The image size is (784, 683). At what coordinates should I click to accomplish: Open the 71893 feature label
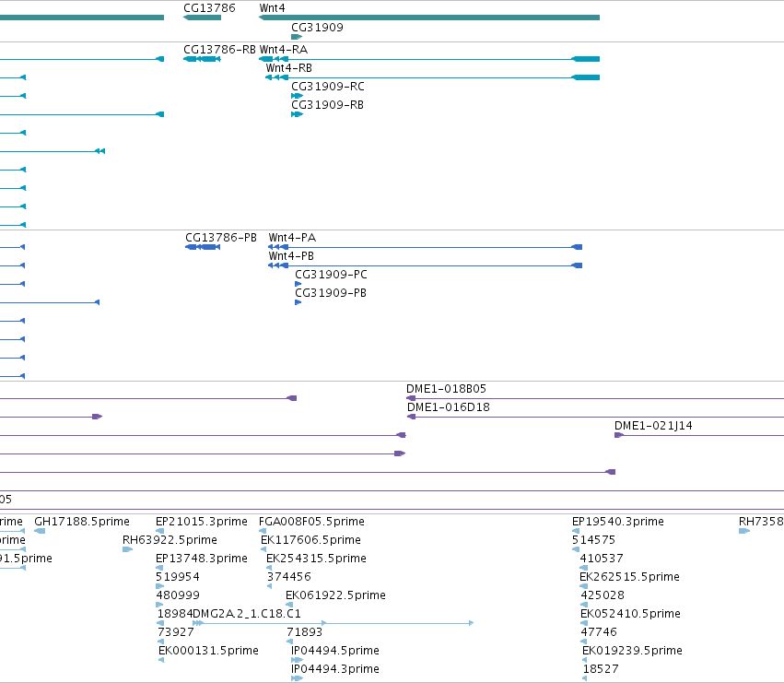305,632
